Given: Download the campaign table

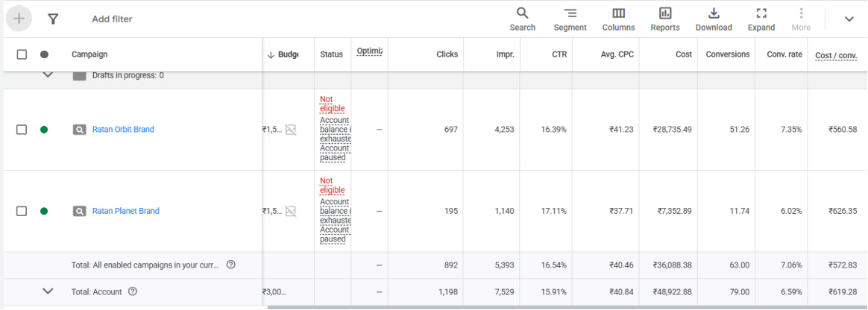Looking at the screenshot, I should [713, 19].
